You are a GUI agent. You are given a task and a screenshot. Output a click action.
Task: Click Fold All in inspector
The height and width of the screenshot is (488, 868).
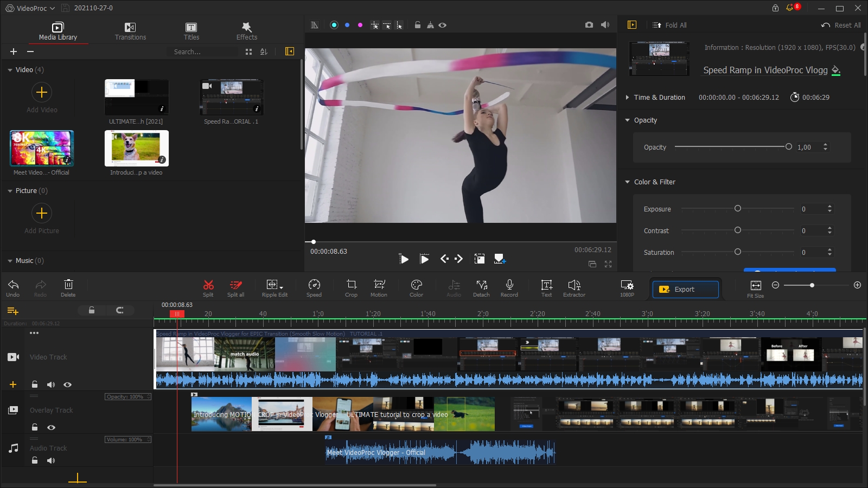click(x=669, y=25)
